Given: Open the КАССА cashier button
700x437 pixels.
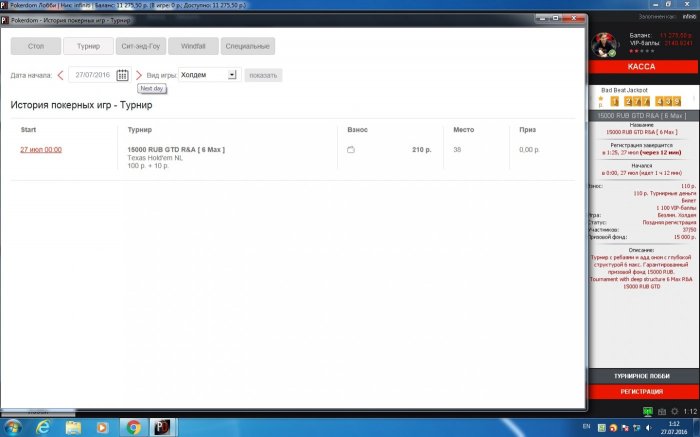Looking at the screenshot, I should (x=642, y=67).
